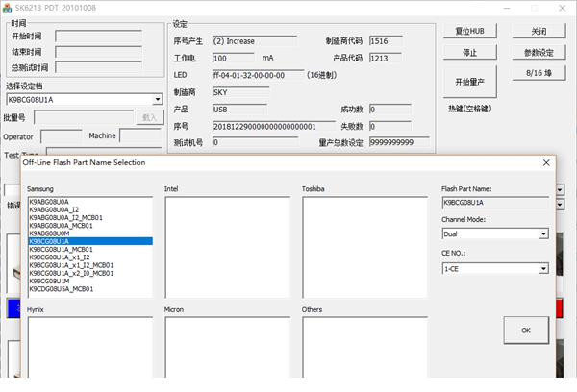Click the Machine input field
Viewport: 577px width, 392px height.
click(140, 136)
